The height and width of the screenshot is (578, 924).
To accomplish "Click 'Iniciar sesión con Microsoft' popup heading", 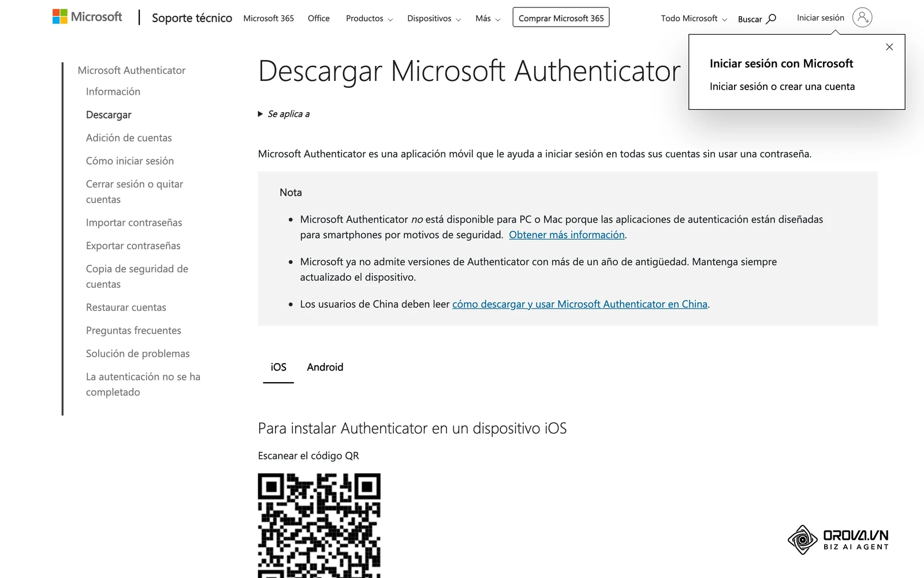I will pyautogui.click(x=781, y=64).
